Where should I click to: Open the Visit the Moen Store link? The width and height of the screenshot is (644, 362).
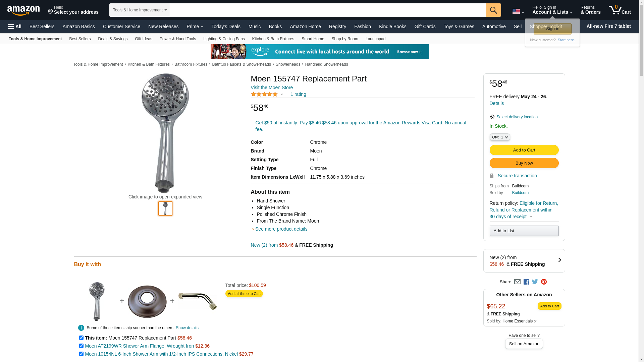coord(272,87)
